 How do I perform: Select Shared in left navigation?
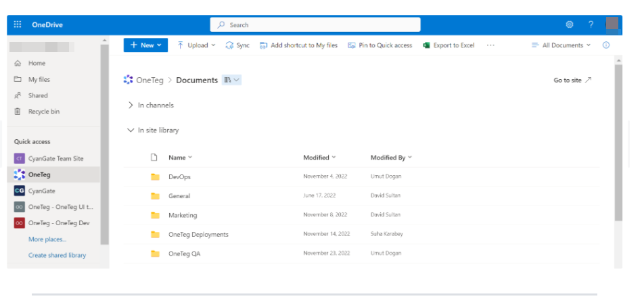38,96
